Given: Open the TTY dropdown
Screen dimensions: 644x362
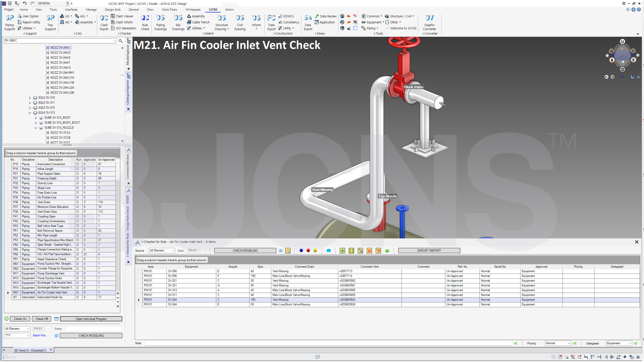Looking at the screenshot, I should coord(17,336).
